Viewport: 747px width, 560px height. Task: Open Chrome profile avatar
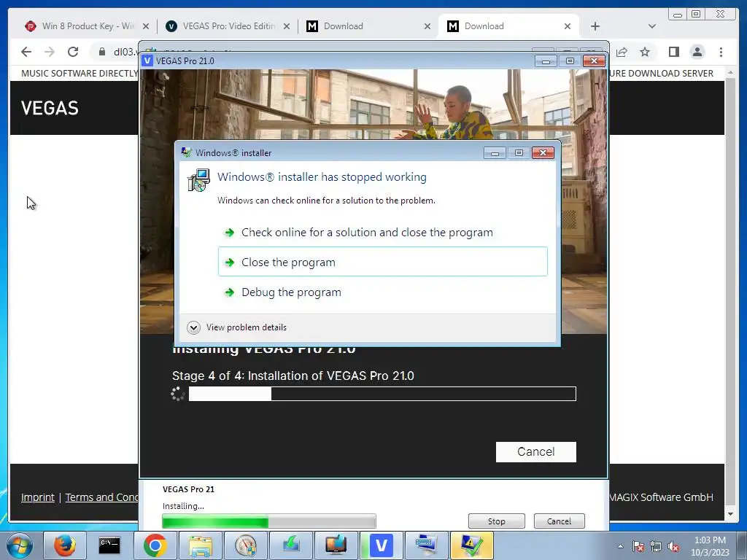pos(697,52)
